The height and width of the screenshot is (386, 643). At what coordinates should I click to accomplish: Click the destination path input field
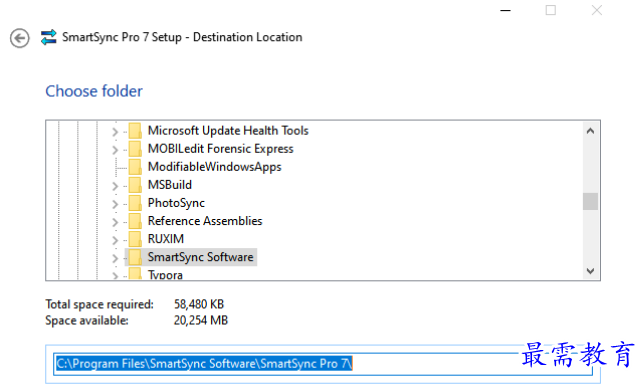coord(323,364)
